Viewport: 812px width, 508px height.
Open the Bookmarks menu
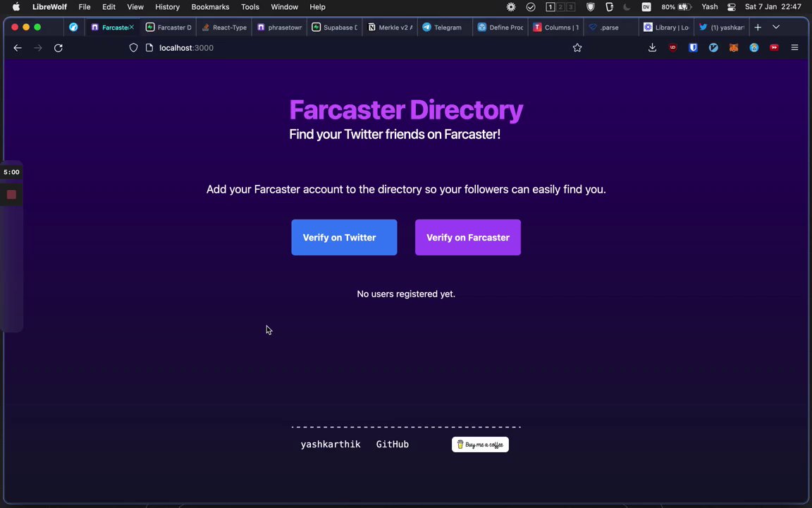(x=210, y=7)
